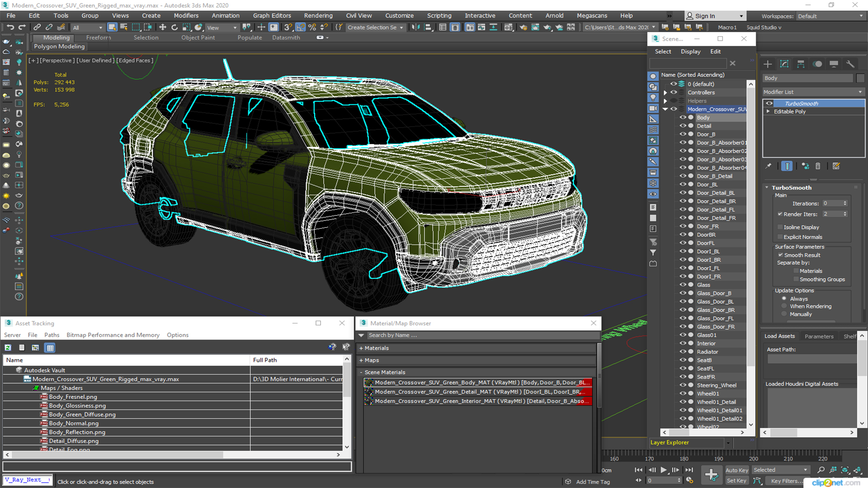Screen dimensions: 868x488
Task: Collapse the Modern_Crossover_SUV layer
Action: (665, 109)
